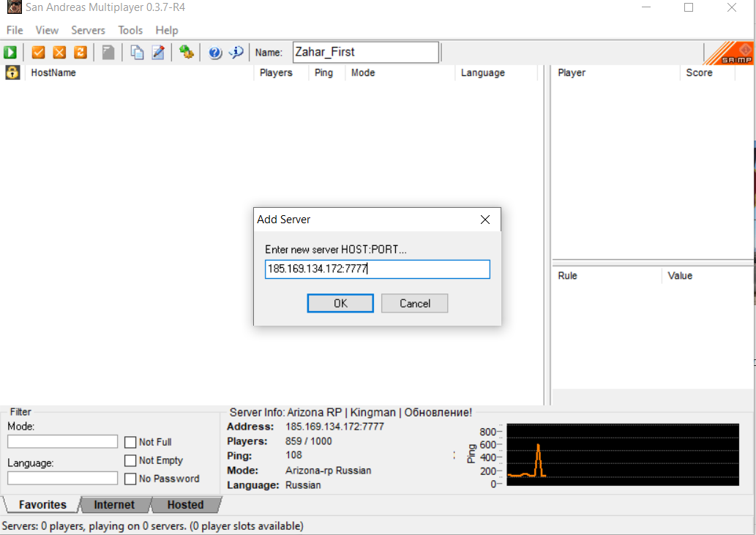Click the status bar servers summary text

click(153, 525)
